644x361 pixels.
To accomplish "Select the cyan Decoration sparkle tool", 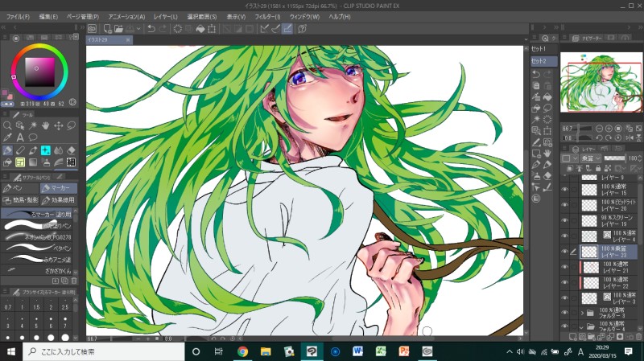I will pyautogui.click(x=45, y=150).
